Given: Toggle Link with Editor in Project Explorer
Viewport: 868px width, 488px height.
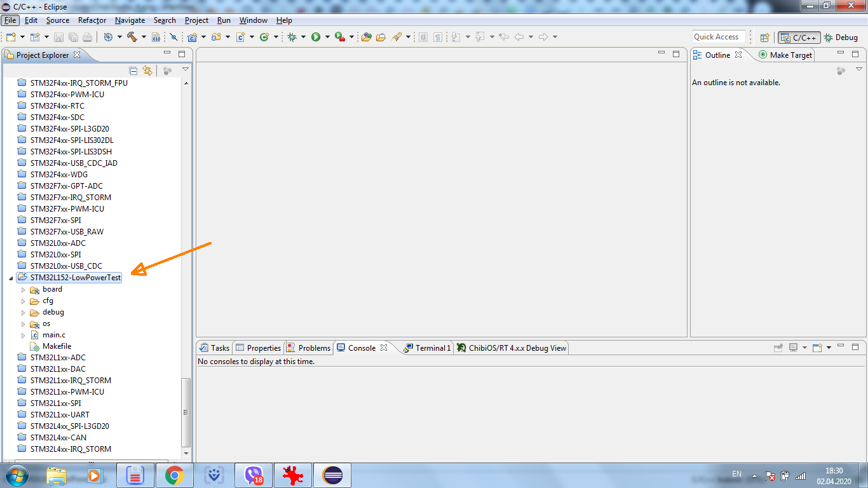Looking at the screenshot, I should (x=147, y=71).
